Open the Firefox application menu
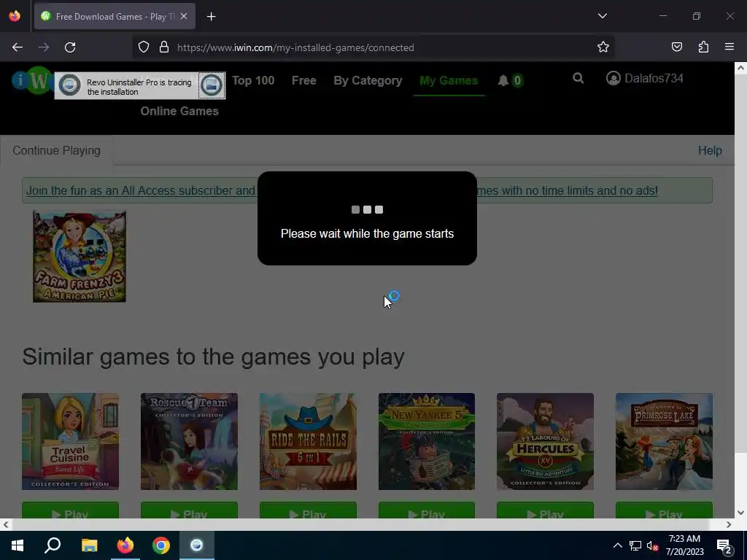 [729, 47]
